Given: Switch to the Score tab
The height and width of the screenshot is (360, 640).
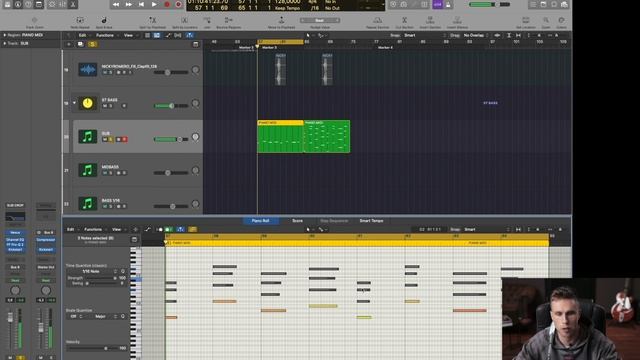Looking at the screenshot, I should (x=298, y=221).
